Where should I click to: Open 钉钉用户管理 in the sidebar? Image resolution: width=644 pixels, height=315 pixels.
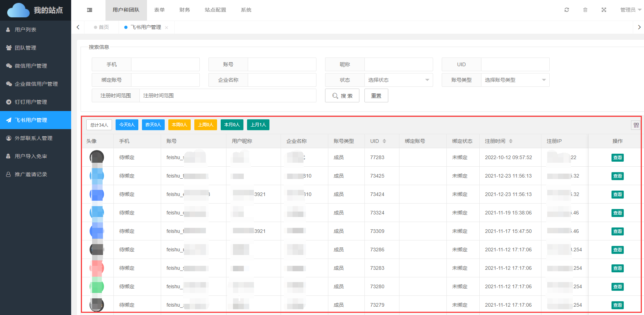(x=31, y=102)
